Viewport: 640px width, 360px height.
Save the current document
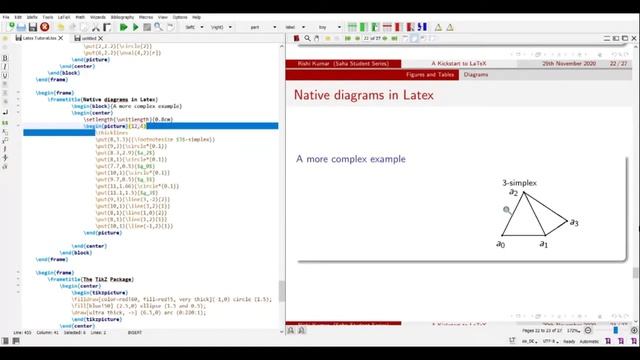33,27
